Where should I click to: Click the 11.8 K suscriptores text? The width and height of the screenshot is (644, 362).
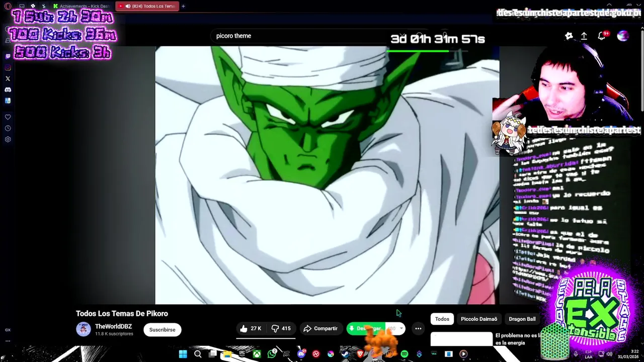114,334
